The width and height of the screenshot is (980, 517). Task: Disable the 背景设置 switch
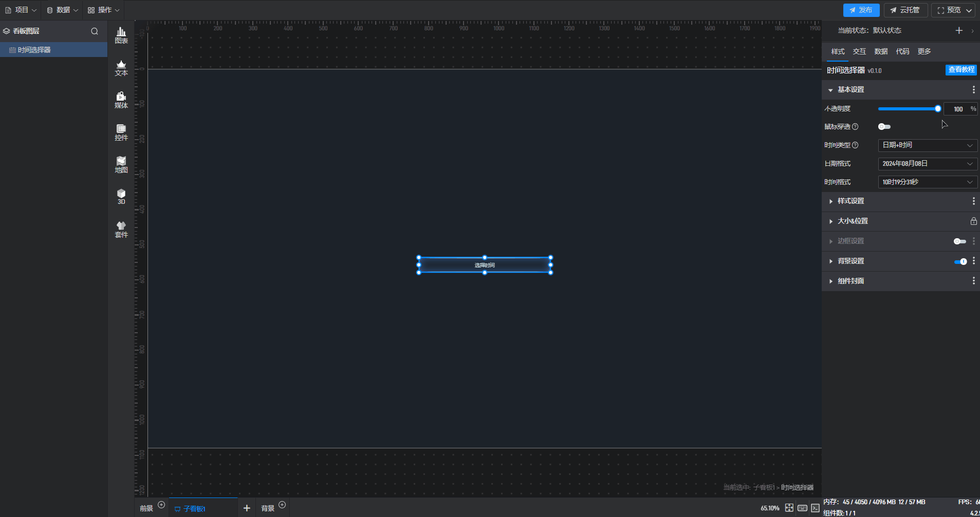[960, 261]
